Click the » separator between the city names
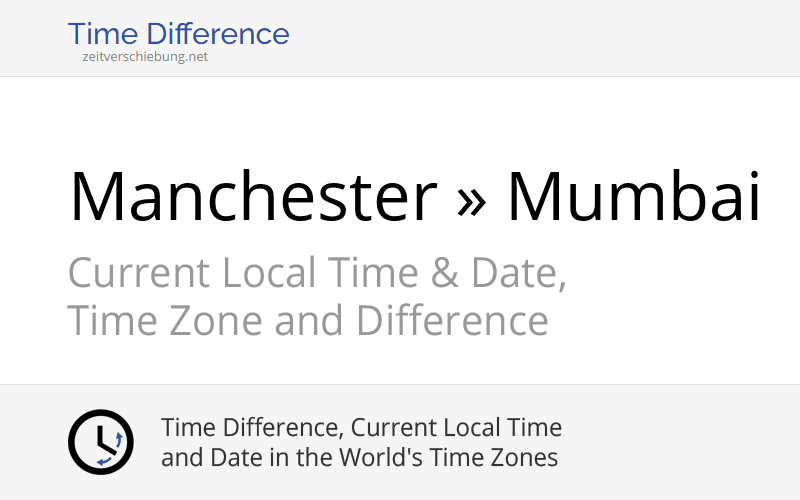This screenshot has height=500, width=800. 471,196
